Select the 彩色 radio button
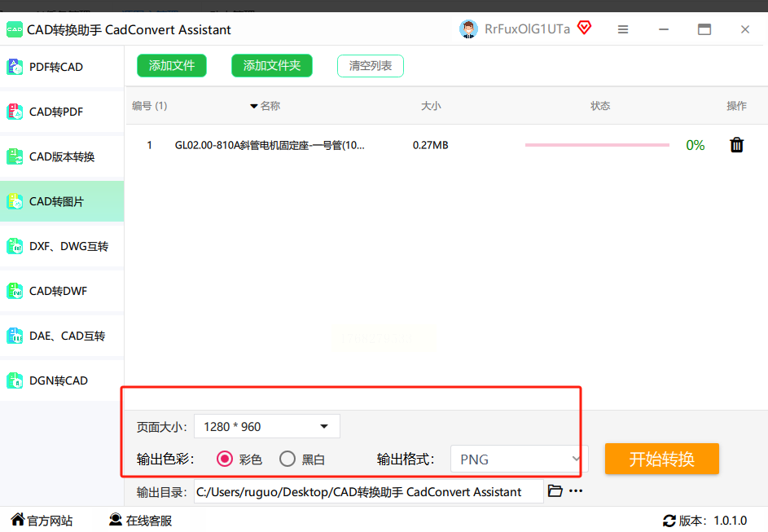 coord(224,459)
